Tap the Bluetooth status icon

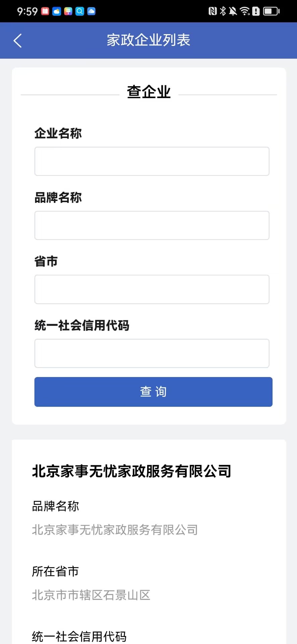pyautogui.click(x=223, y=11)
